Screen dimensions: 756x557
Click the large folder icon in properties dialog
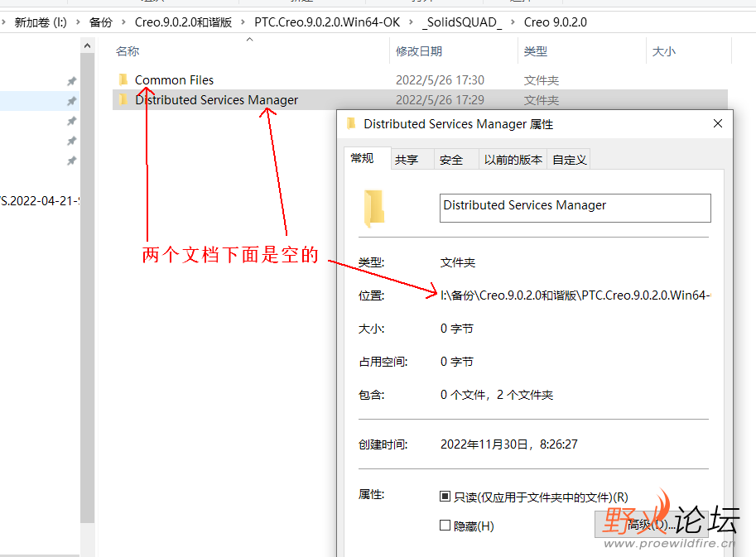[373, 209]
